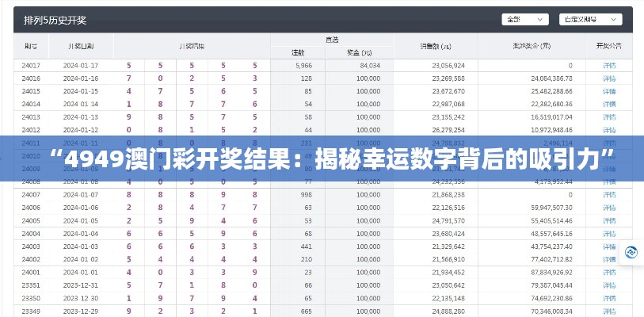
Task: Click the arrow on the 全部 dropdown
Action: click(x=540, y=19)
